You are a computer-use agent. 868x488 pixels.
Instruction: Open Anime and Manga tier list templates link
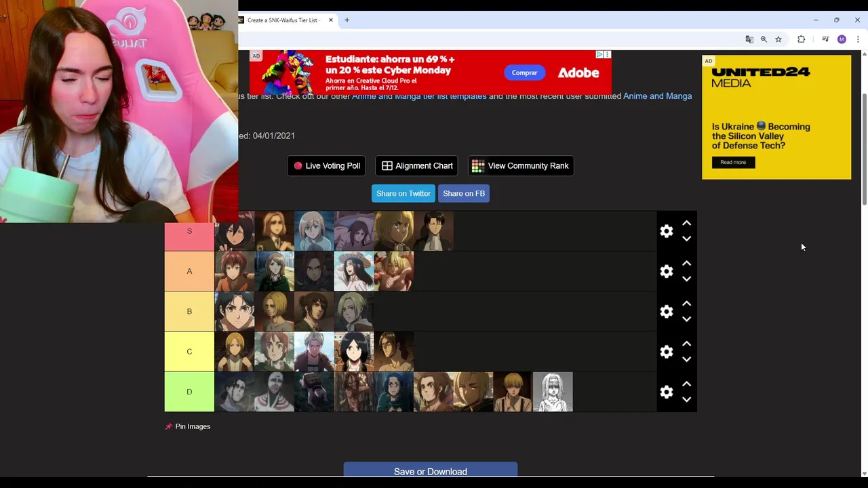419,96
